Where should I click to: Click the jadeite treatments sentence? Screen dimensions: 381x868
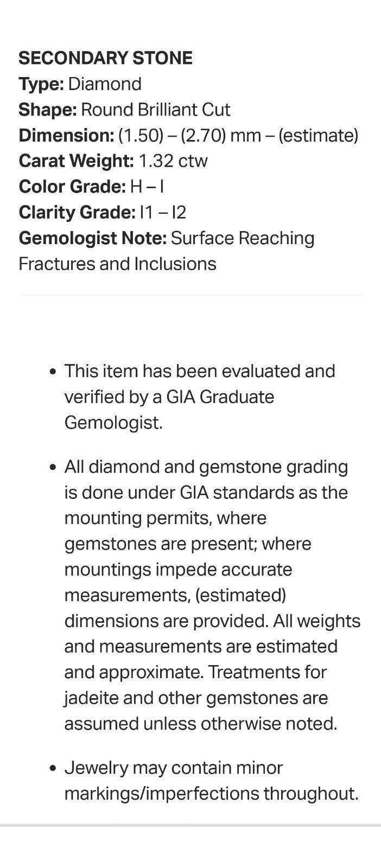click(201, 698)
